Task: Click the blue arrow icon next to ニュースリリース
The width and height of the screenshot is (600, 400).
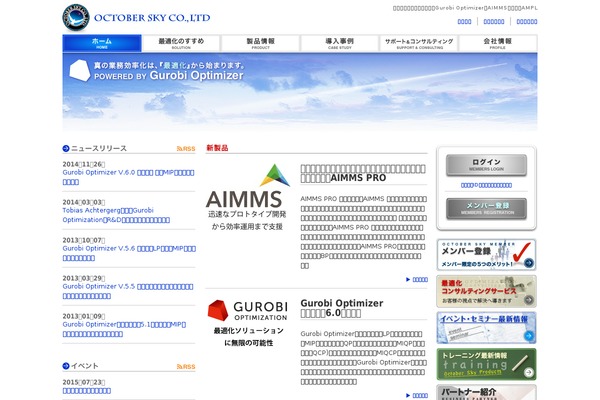Action: [x=66, y=149]
